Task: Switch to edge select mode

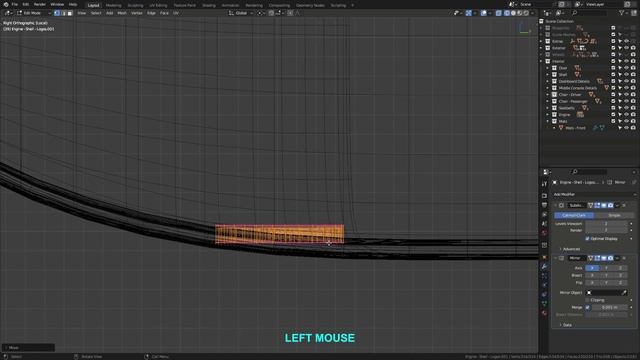Action: tap(63, 13)
